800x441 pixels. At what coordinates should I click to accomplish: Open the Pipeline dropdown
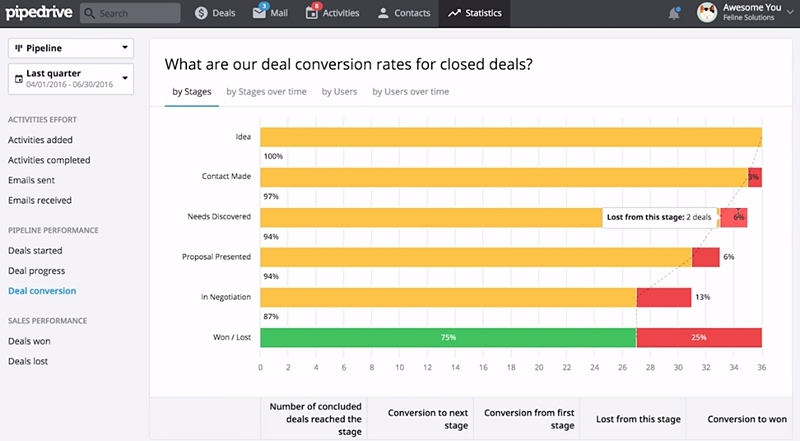(x=71, y=48)
